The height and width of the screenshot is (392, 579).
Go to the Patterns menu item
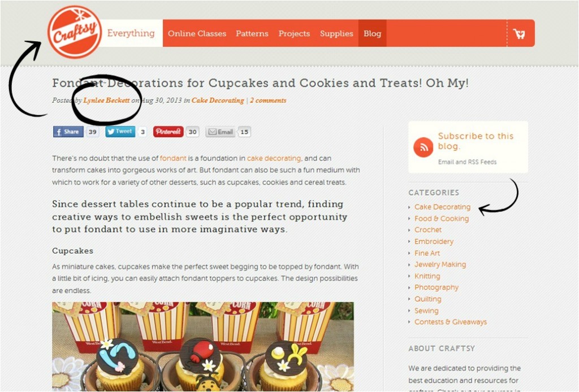point(252,33)
